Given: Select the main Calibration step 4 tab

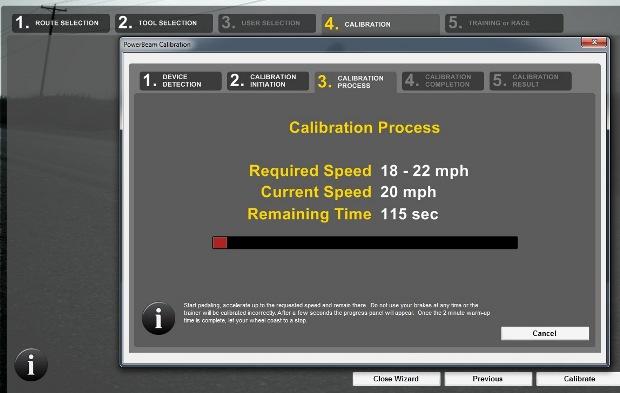Looking at the screenshot, I should pyautogui.click(x=380, y=25).
